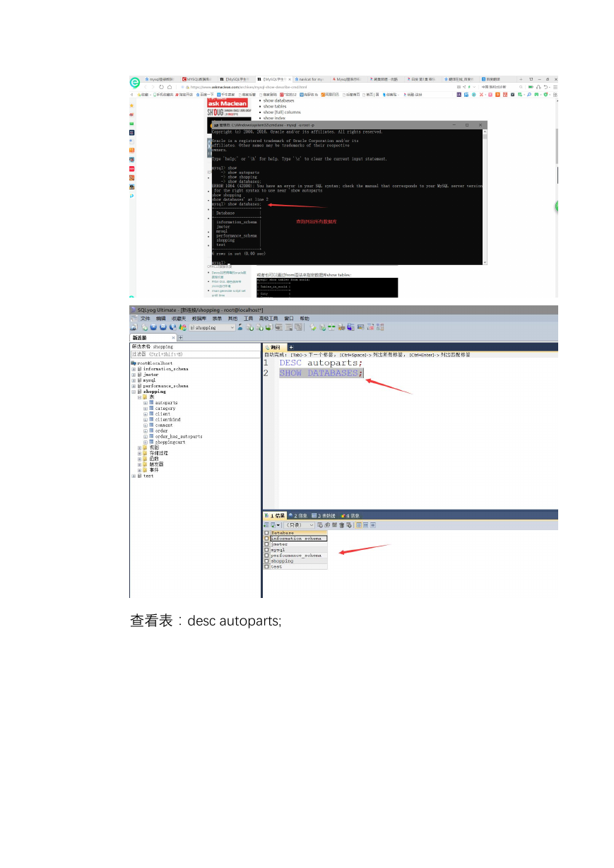Select the 触发器 triggers folder
This screenshot has height=868, width=614.
(x=156, y=465)
